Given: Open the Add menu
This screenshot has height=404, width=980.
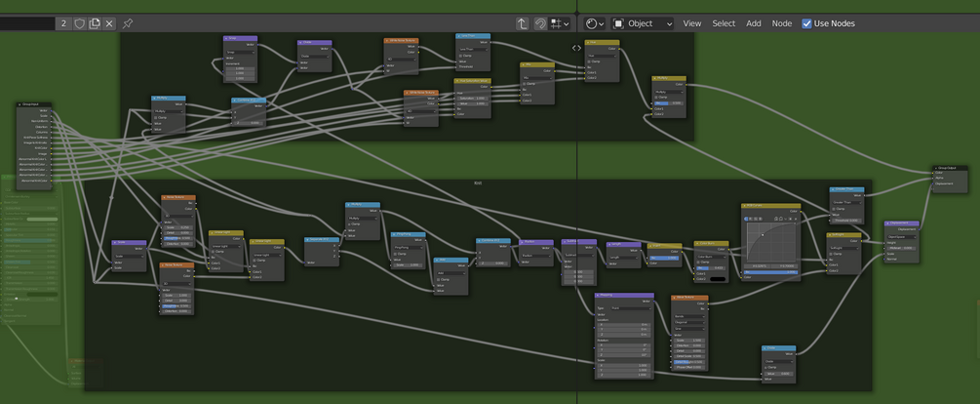Looking at the screenshot, I should pos(754,23).
